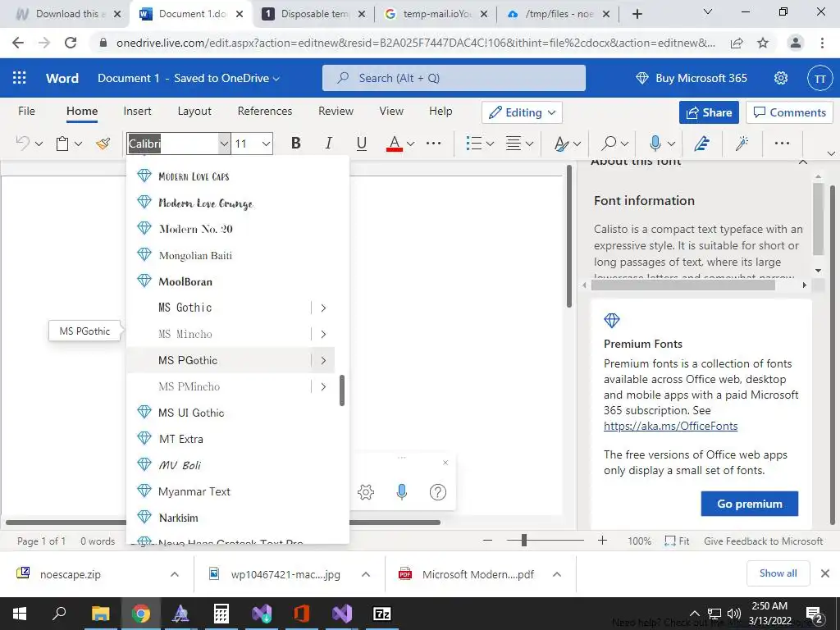This screenshot has height=630, width=840.
Task: Click the Undo arrow icon
Action: click(x=22, y=143)
